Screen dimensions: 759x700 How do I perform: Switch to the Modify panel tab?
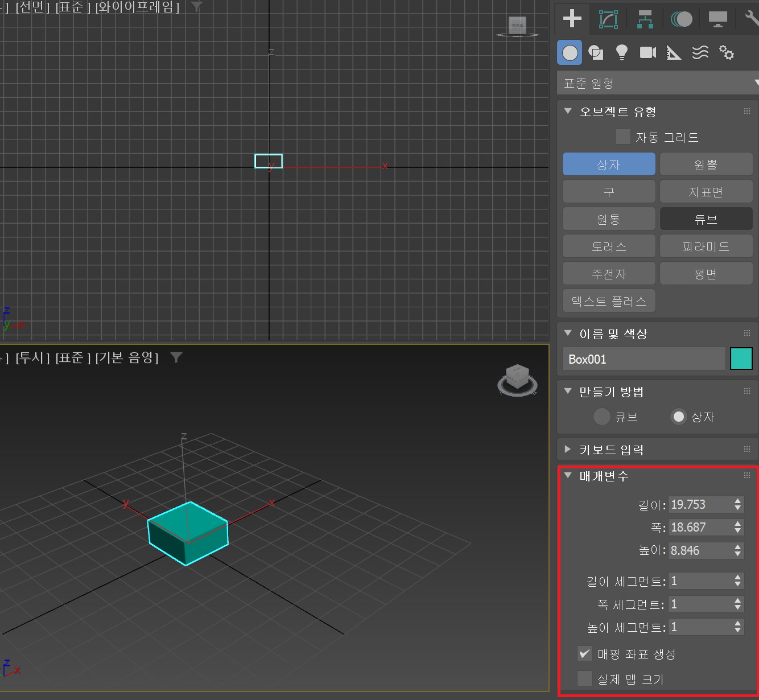[x=608, y=19]
